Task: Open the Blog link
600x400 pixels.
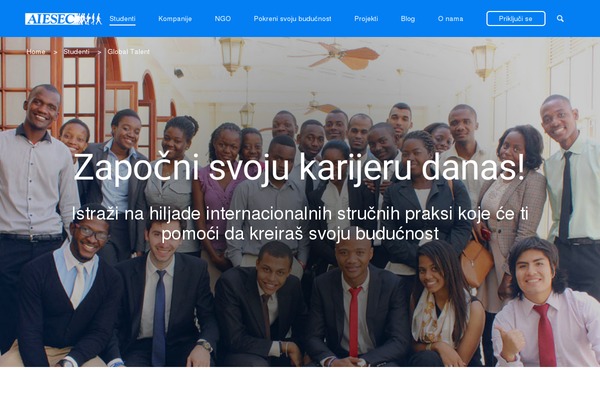Action: (408, 19)
